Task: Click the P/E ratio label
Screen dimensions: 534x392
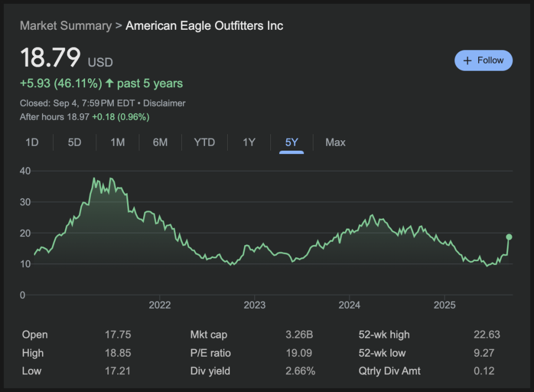Action: [211, 353]
